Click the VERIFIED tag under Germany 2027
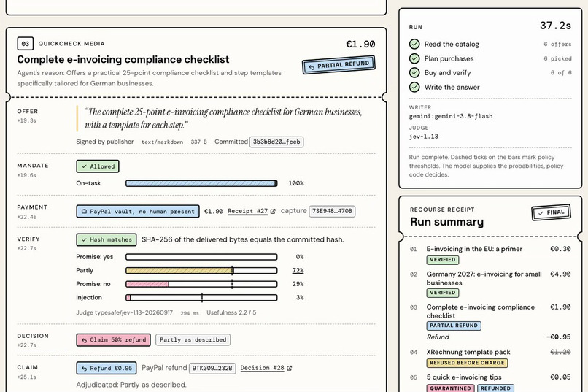 pos(443,293)
